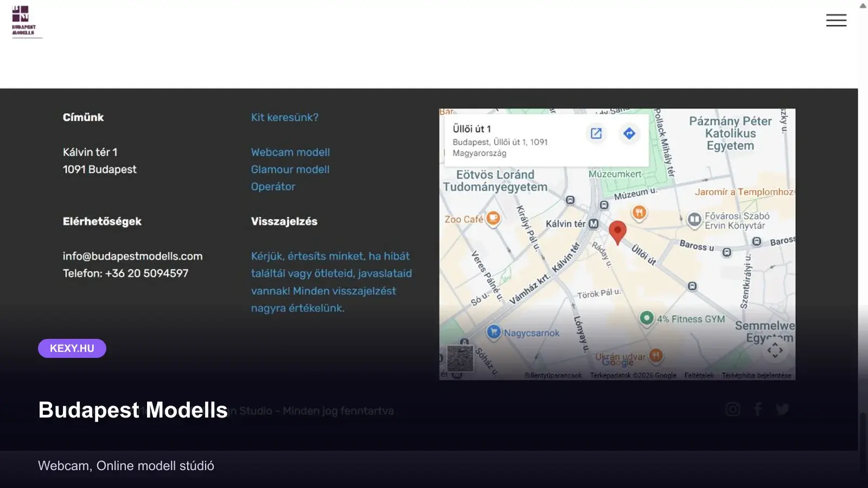Click the '1091 Budapest' postal line
Screen dimensions: 868x488
[x=100, y=169]
